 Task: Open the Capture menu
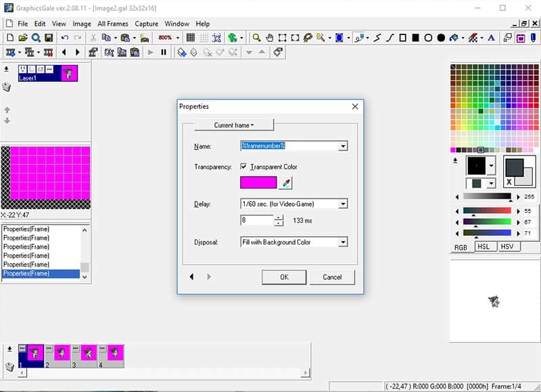point(147,24)
